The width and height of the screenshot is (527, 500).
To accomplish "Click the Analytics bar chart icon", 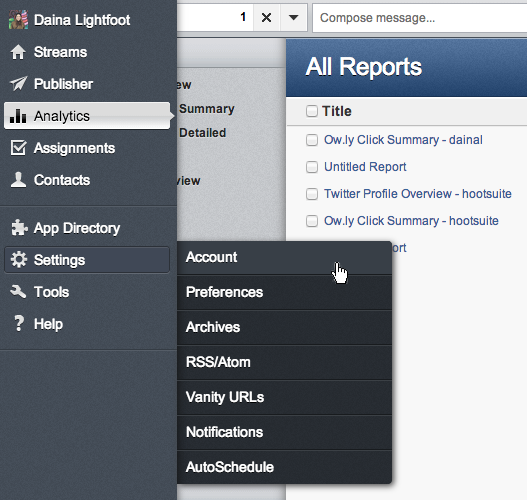I will pos(18,116).
